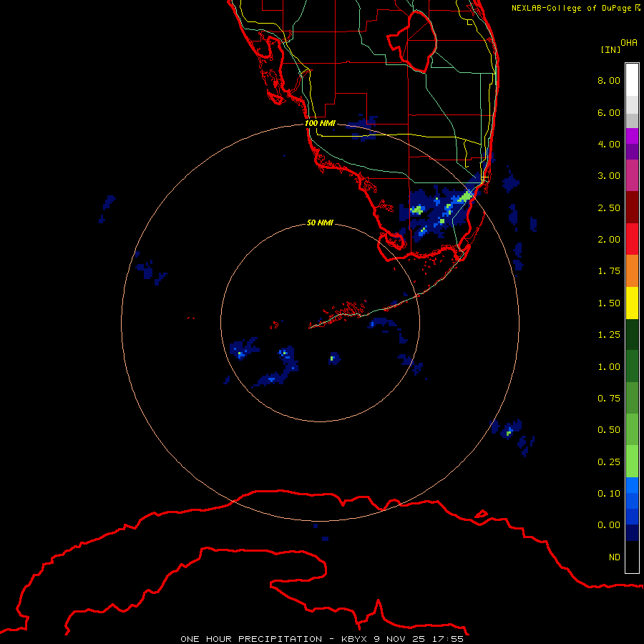Image resolution: width=644 pixels, height=644 pixels.
Task: Select the 0.10 legend value
Action: (609, 494)
